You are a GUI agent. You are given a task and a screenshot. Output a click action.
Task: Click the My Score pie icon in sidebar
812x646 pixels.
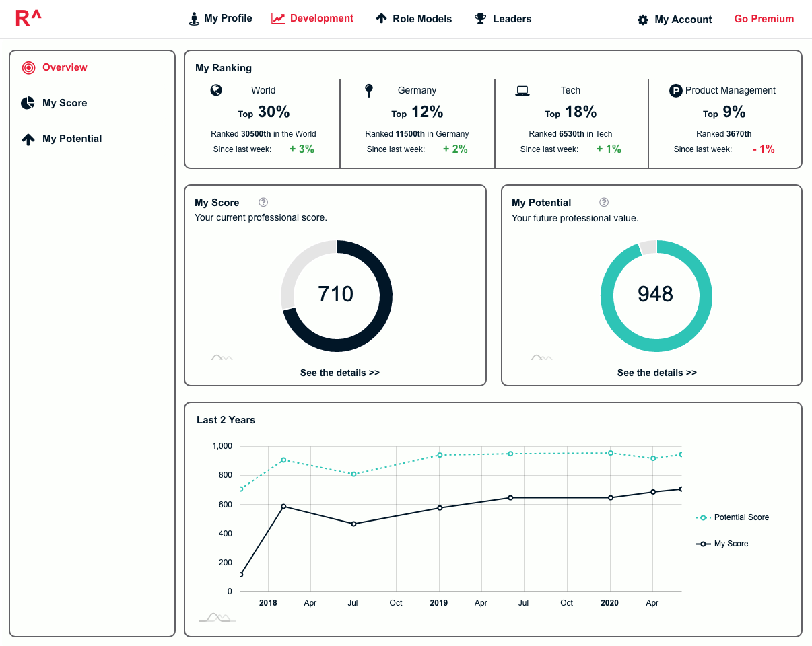click(28, 103)
